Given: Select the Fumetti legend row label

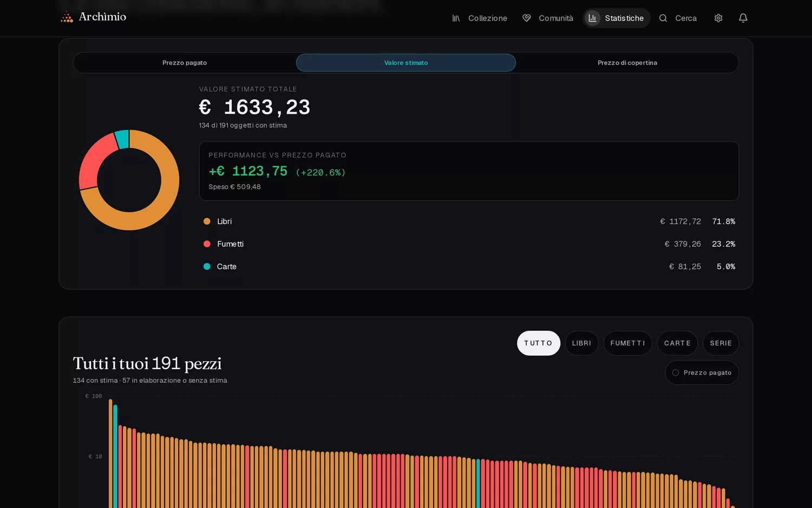Looking at the screenshot, I should pos(230,244).
